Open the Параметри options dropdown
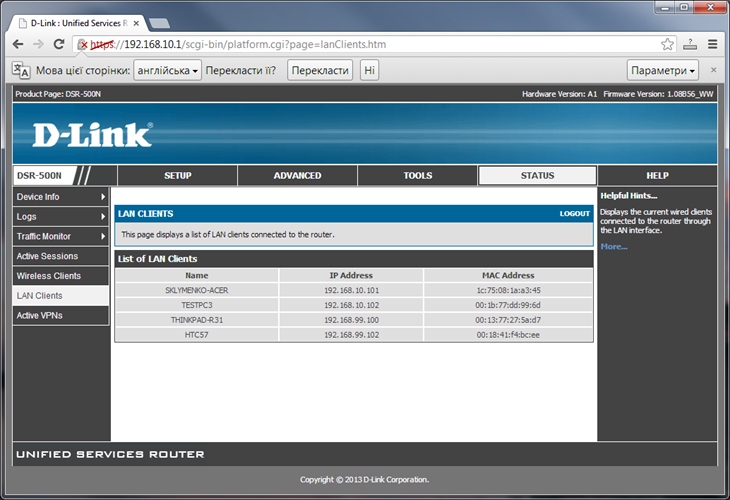730x500 pixels. (664, 70)
